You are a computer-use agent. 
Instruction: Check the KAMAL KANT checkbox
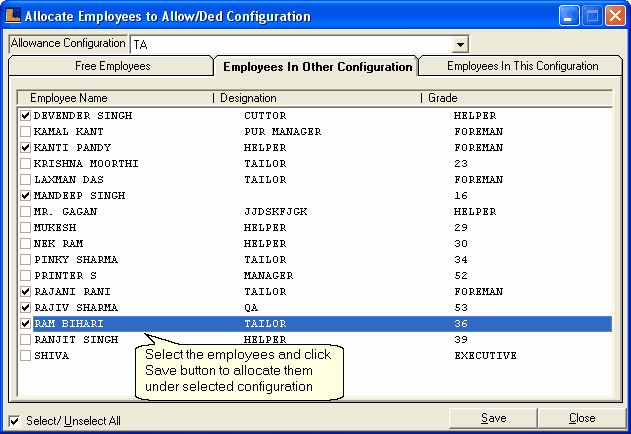25,132
